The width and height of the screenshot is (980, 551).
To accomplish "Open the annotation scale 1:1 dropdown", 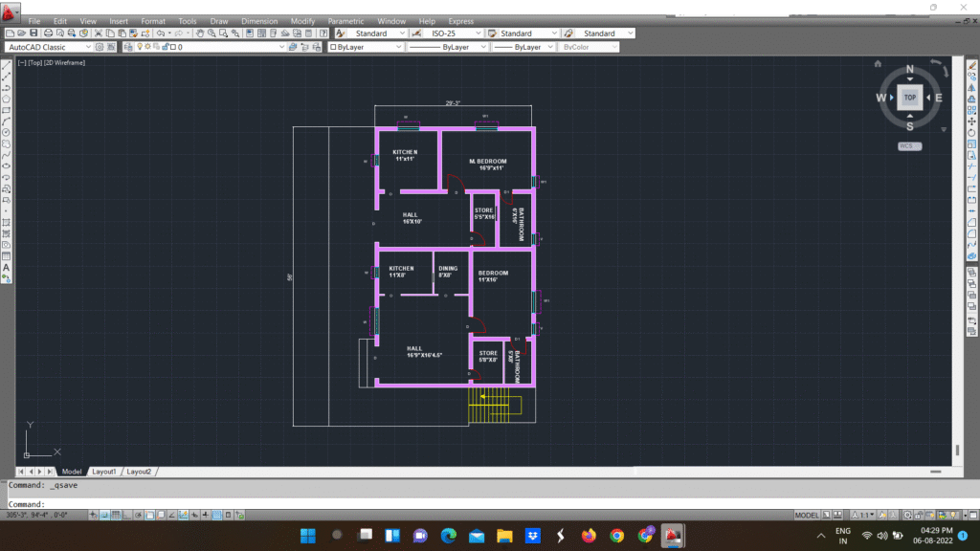I will (x=864, y=516).
